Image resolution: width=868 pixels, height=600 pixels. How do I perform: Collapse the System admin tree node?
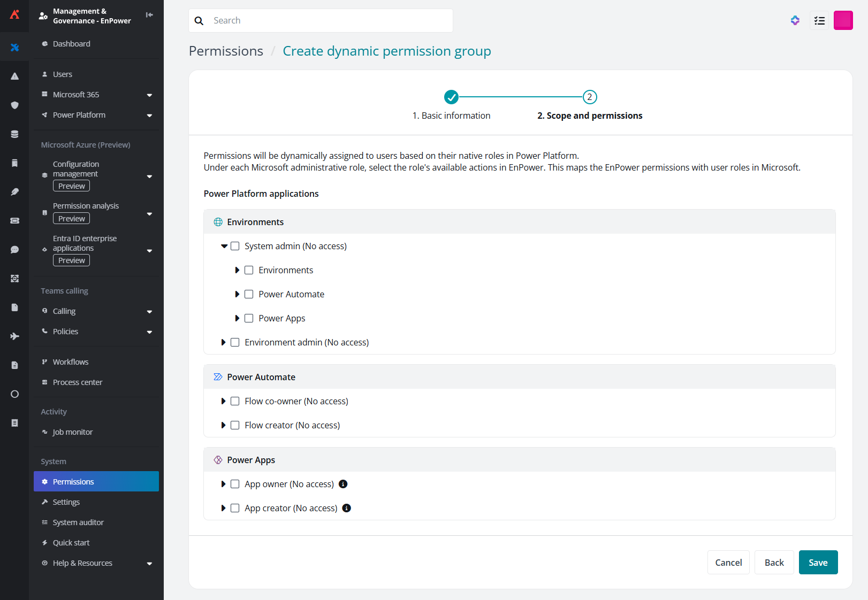click(224, 246)
